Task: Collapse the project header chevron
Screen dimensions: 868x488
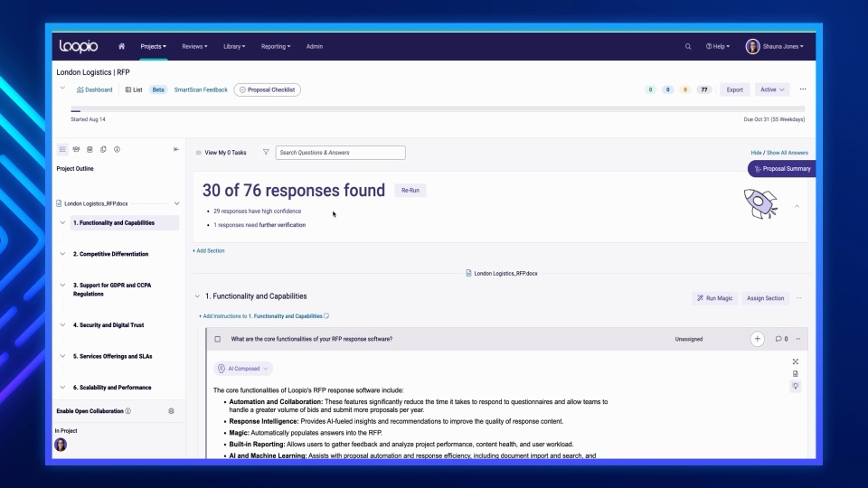Action: 62,88
